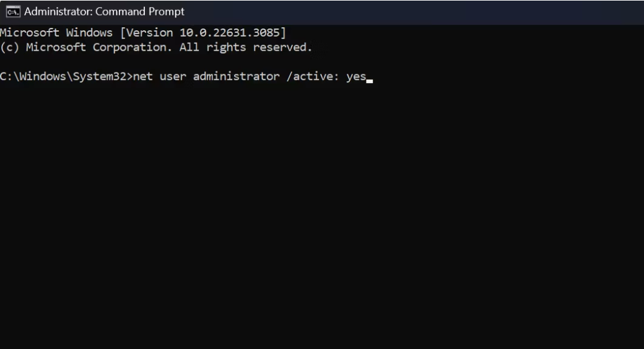Screen dimensions: 644x349
Task: Click the "net" command word
Action: tap(143, 77)
